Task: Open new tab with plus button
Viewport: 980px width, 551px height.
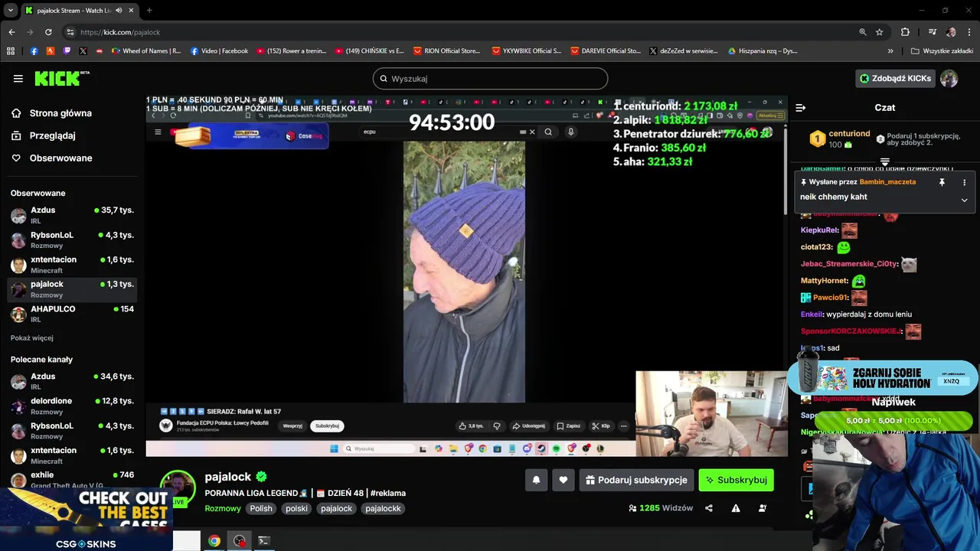Action: [x=149, y=11]
